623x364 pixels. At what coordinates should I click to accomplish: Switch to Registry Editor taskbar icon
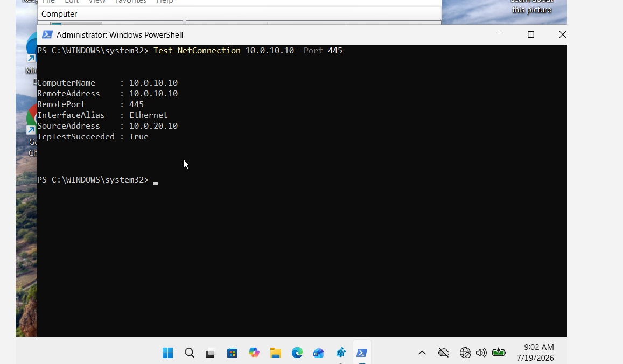340,353
